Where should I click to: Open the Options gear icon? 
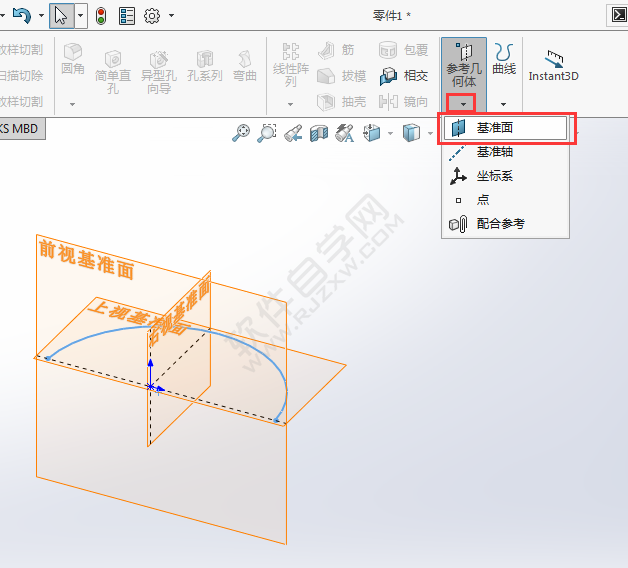152,16
